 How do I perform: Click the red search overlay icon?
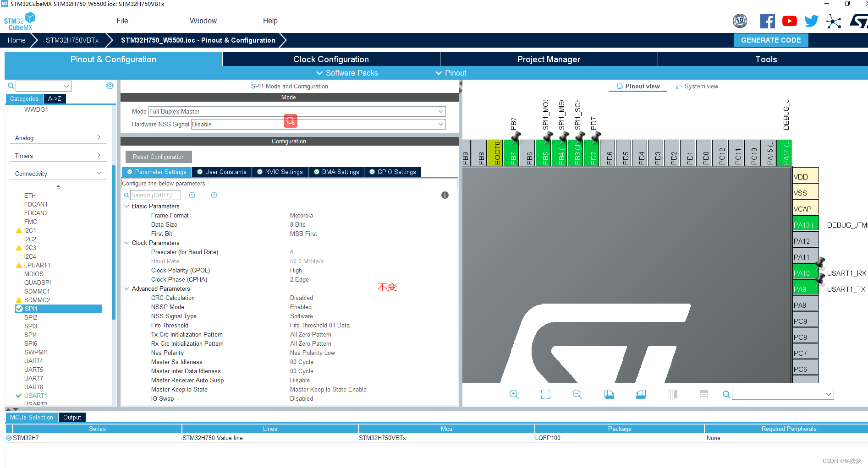pyautogui.click(x=291, y=121)
